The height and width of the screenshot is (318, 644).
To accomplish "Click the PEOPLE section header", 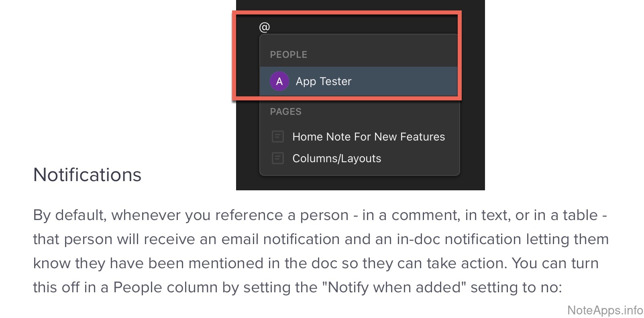I will coord(288,55).
